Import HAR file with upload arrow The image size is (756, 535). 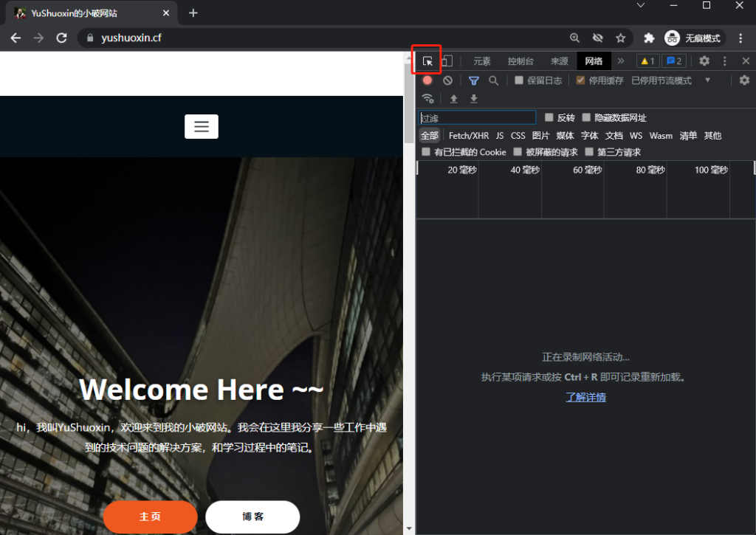pyautogui.click(x=453, y=99)
